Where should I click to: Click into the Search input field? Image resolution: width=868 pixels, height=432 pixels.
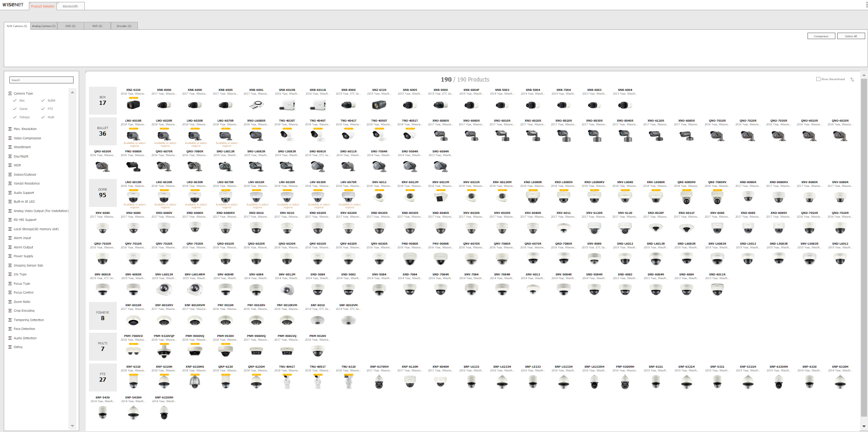pyautogui.click(x=41, y=80)
